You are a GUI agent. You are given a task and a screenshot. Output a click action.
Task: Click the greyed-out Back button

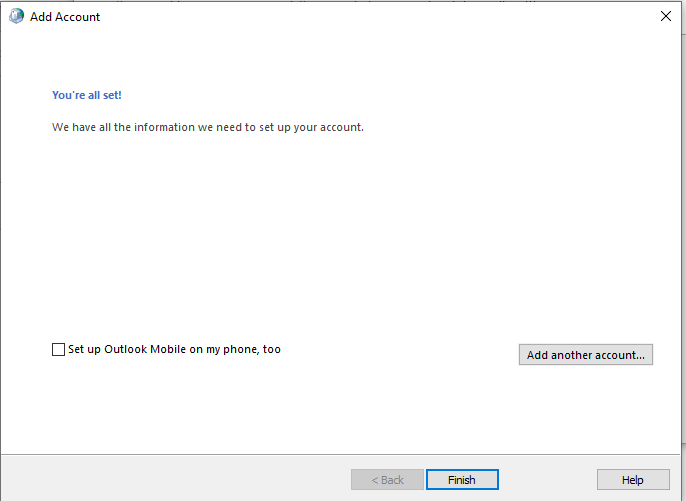387,480
